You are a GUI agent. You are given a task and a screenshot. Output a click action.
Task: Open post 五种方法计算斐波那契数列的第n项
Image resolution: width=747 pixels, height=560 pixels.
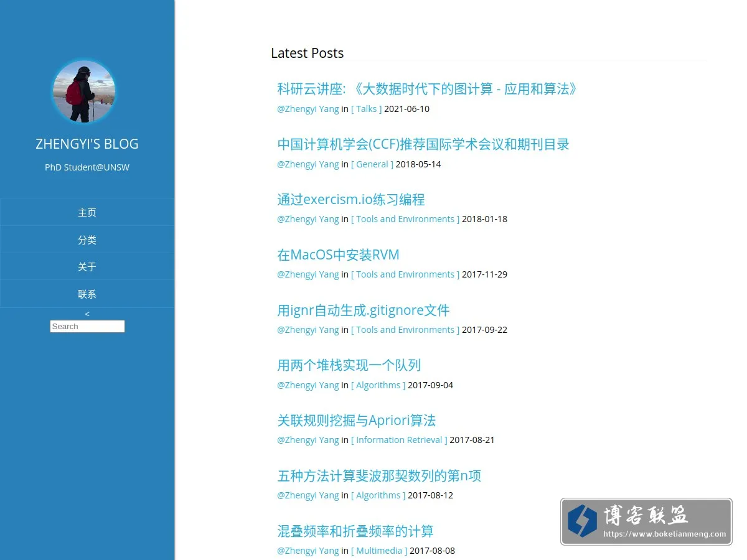(379, 476)
